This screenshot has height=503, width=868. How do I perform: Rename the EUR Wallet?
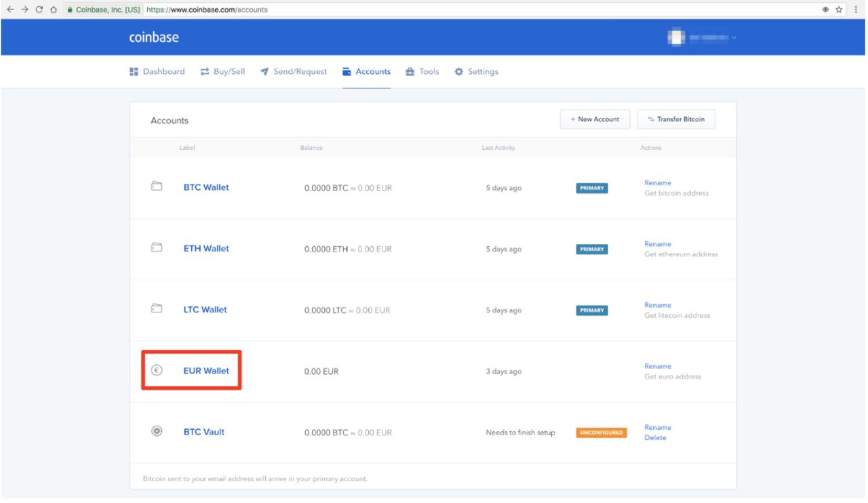click(658, 366)
